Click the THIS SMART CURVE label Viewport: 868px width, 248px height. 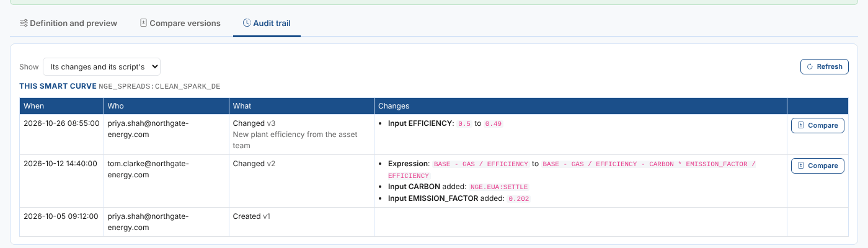point(58,86)
